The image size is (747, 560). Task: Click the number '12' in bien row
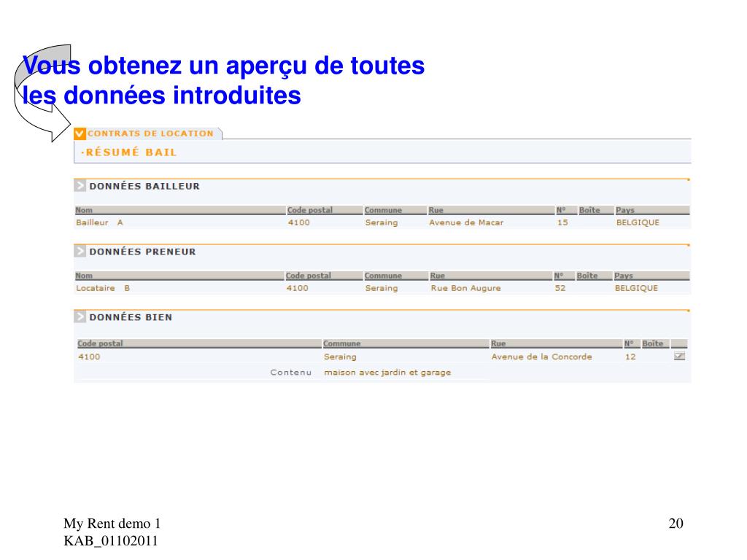[630, 357]
